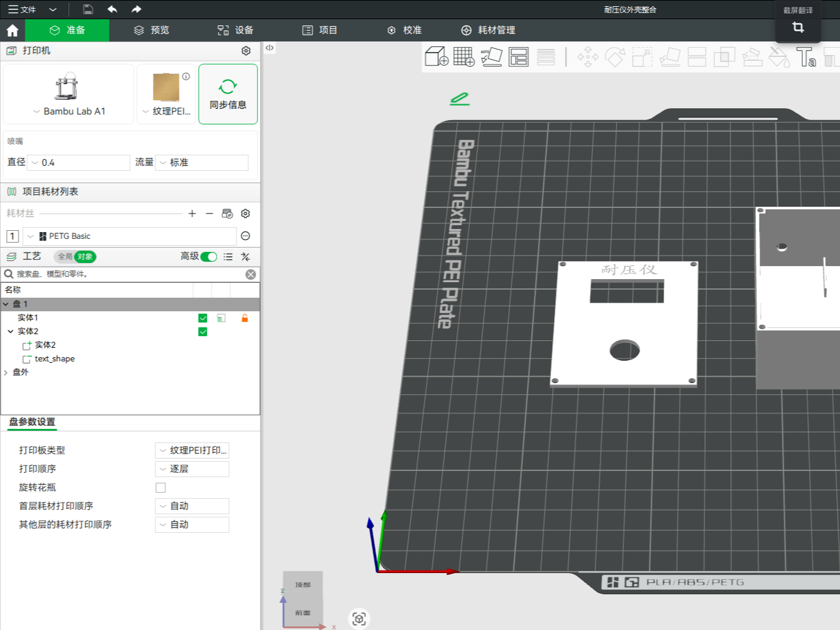
Task: Click the AMS filament sync icon
Action: (x=227, y=214)
